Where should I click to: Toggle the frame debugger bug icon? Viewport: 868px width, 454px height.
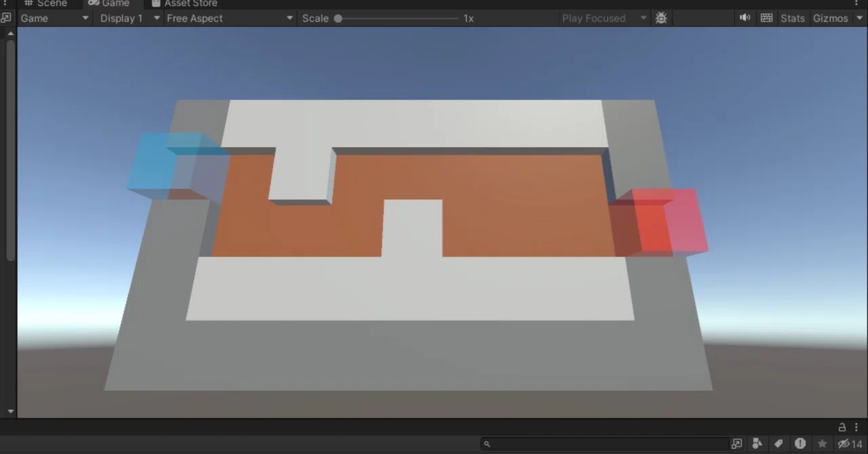(x=661, y=18)
